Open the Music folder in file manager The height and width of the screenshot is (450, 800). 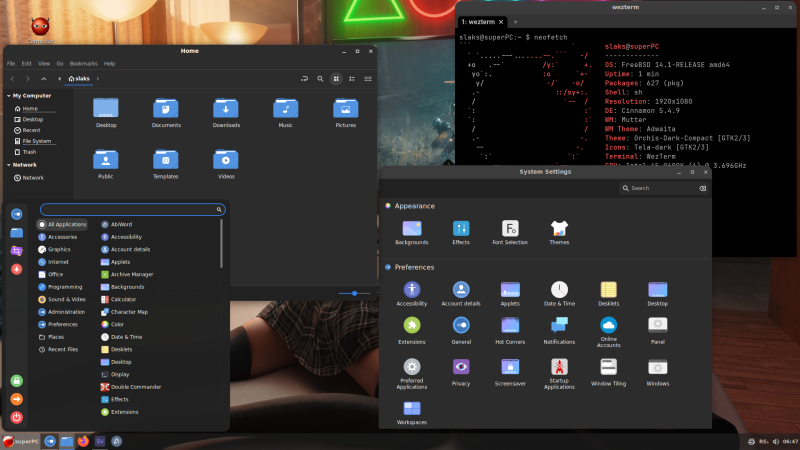pyautogui.click(x=286, y=113)
